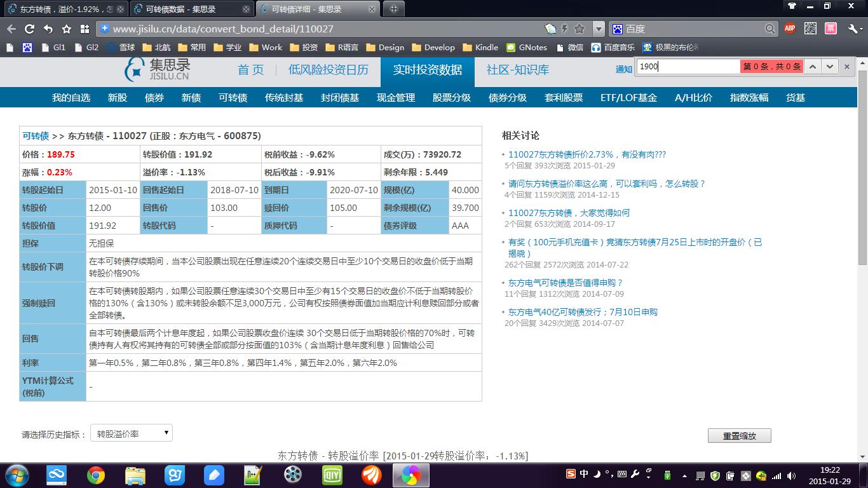Click the 重置缩放 button
Image resolution: width=868 pixels, height=488 pixels.
point(740,436)
